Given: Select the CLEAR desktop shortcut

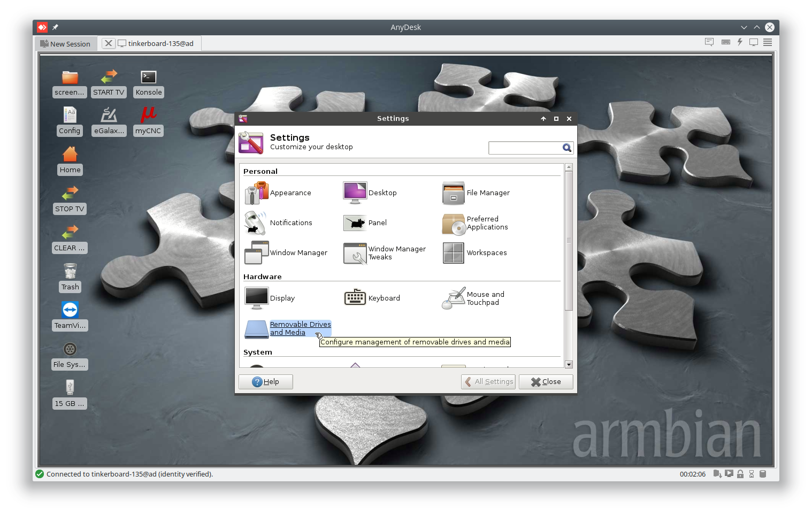Looking at the screenshot, I should click(70, 239).
